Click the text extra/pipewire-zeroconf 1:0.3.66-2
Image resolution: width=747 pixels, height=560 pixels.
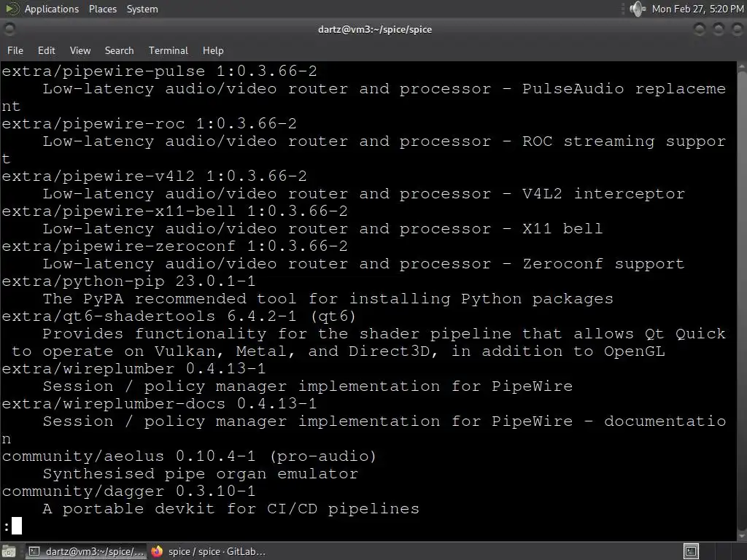pos(174,246)
